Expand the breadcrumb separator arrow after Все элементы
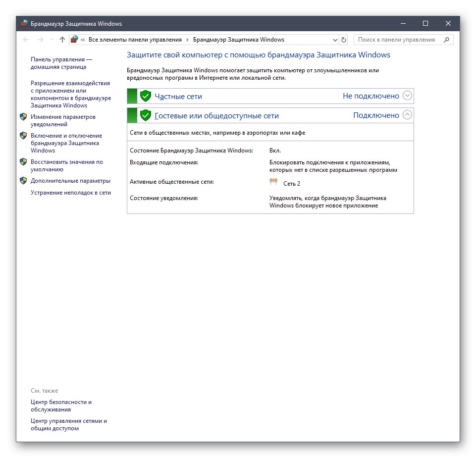This screenshot has width=476, height=458. point(187,40)
